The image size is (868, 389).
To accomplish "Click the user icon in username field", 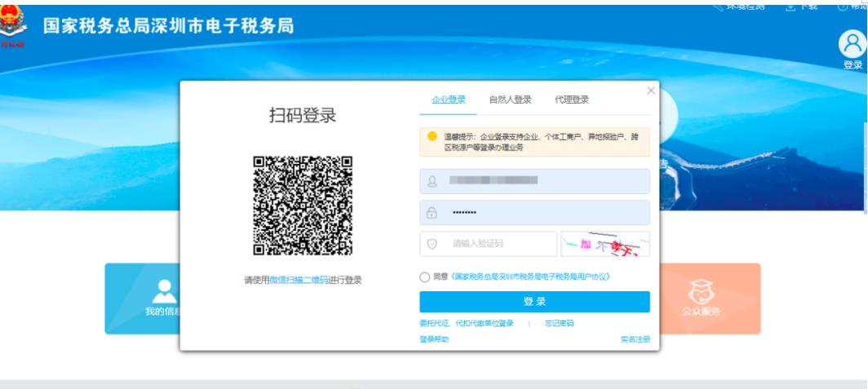I will click(x=432, y=181).
